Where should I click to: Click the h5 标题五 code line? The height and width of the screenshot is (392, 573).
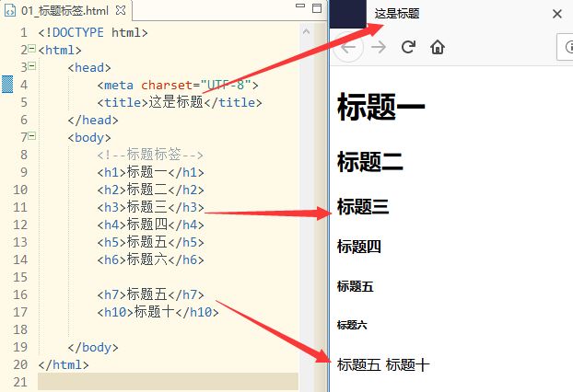[x=150, y=242]
